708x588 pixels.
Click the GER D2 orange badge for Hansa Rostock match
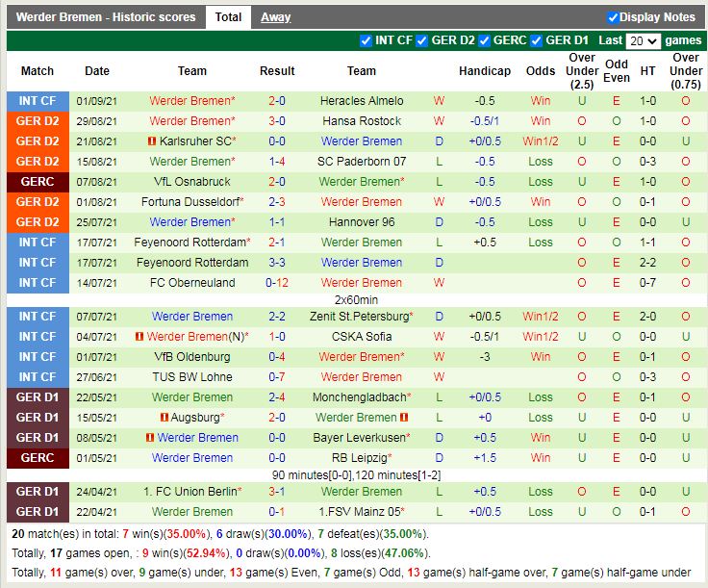[38, 121]
